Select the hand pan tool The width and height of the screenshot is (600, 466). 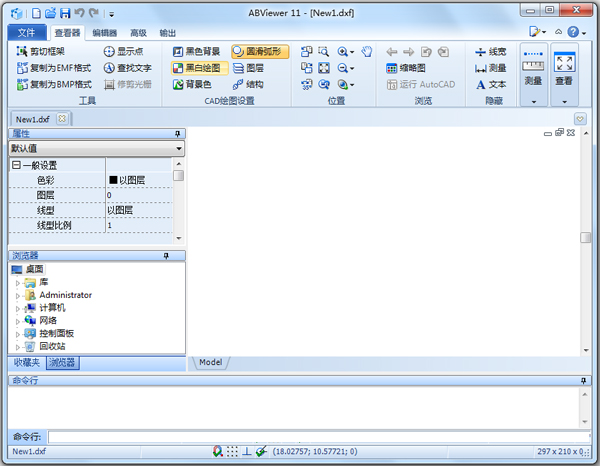pos(367,51)
